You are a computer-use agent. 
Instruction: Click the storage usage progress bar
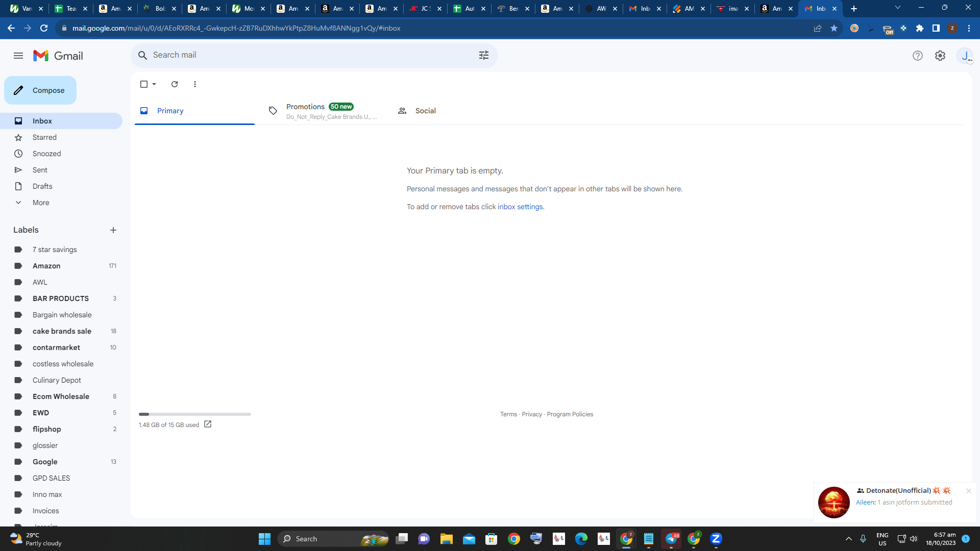(195, 414)
